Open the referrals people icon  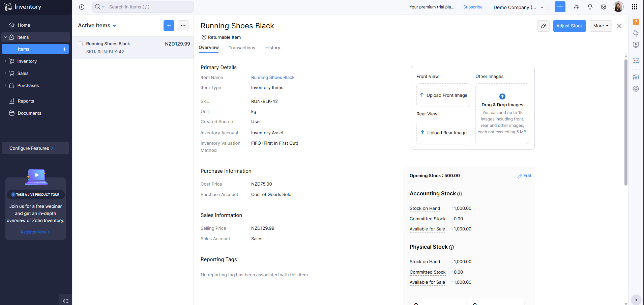point(577,7)
